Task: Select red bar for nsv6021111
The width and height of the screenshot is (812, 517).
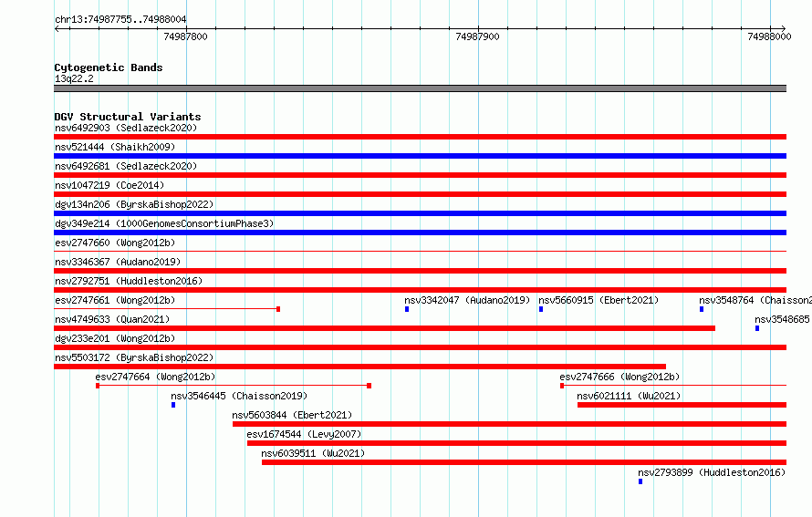Action: (x=682, y=405)
